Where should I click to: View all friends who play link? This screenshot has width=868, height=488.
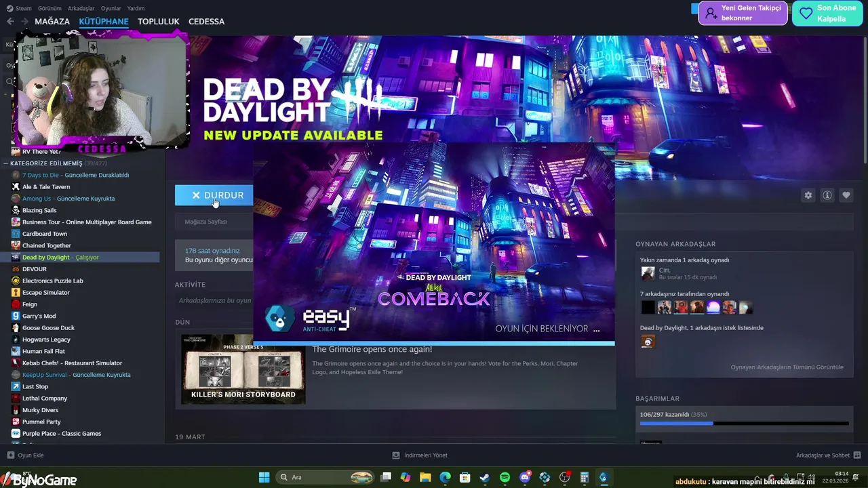[x=787, y=367]
